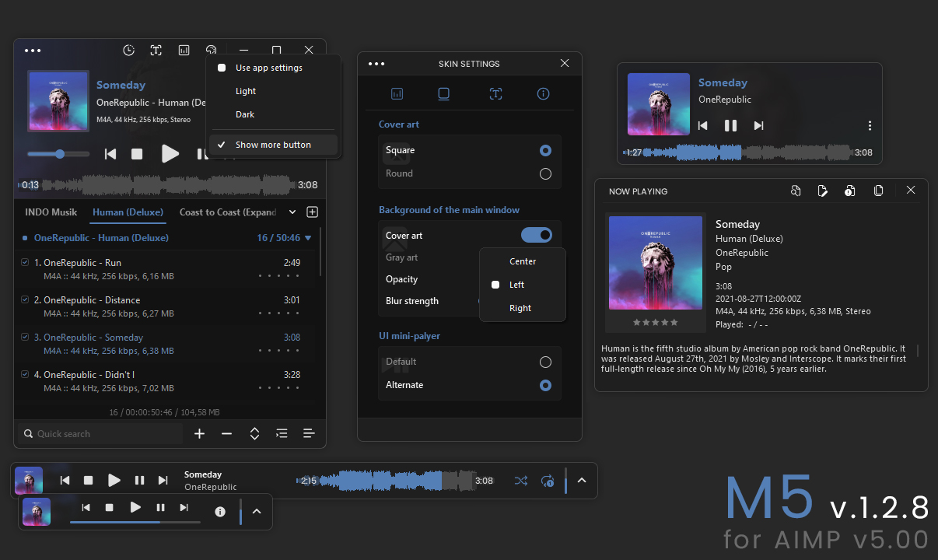Toggle repeat-one in the wide mini bar

(x=548, y=481)
